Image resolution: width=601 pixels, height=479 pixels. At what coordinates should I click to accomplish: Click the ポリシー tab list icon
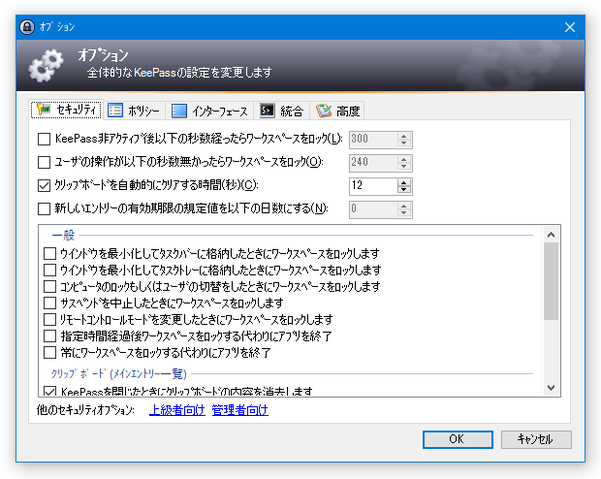[115, 110]
